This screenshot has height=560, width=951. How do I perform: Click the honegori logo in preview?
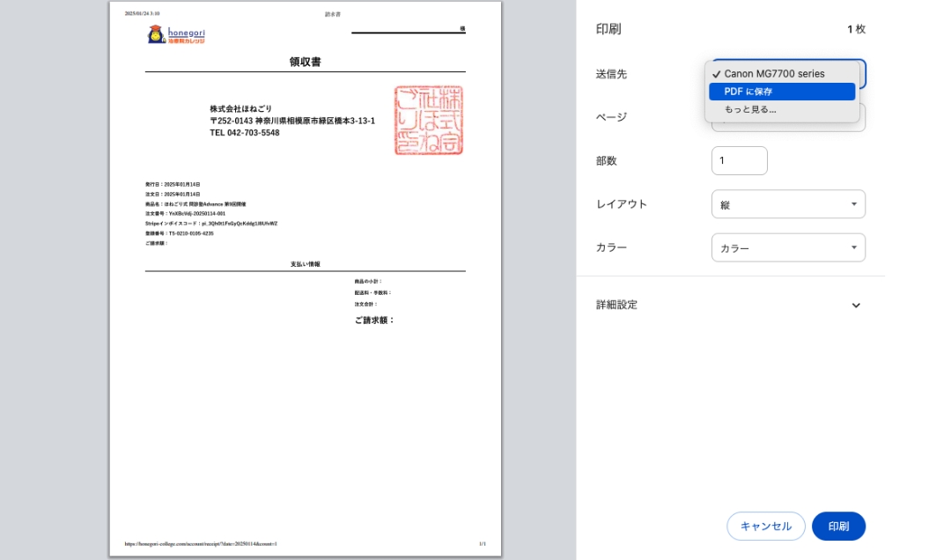pos(176,34)
